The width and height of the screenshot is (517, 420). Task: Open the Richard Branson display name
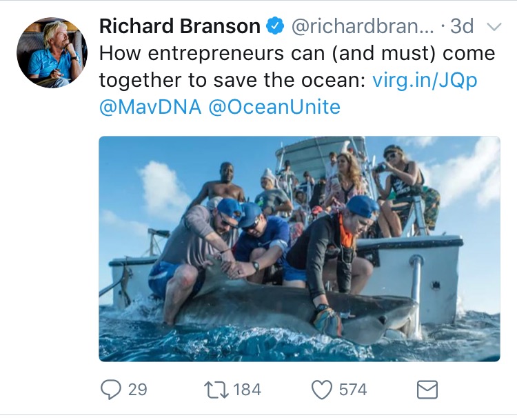[180, 26]
